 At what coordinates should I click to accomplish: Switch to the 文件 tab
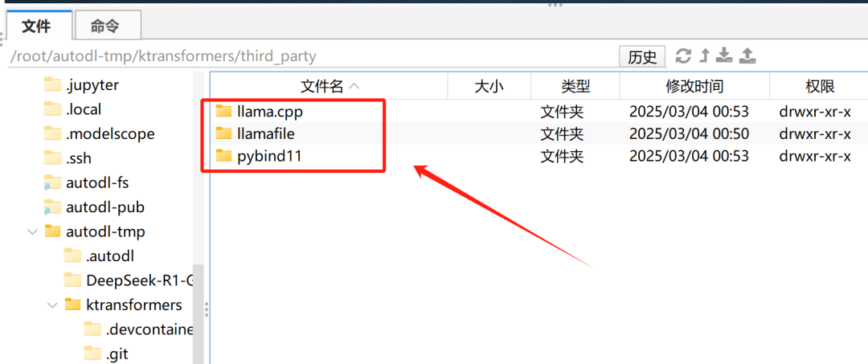pos(36,26)
